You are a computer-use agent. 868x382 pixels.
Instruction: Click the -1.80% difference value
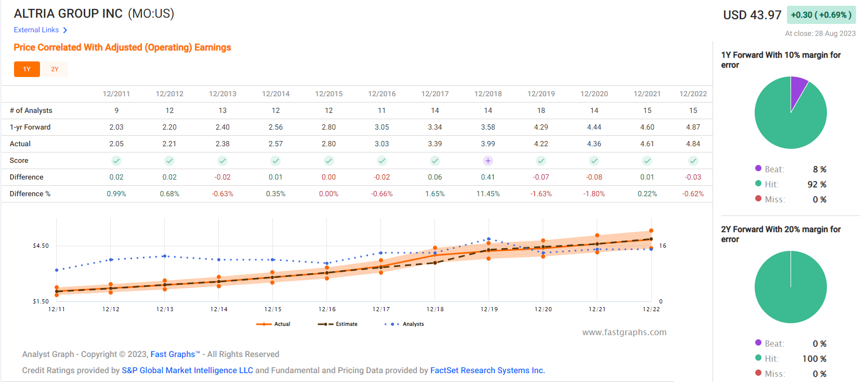click(594, 194)
